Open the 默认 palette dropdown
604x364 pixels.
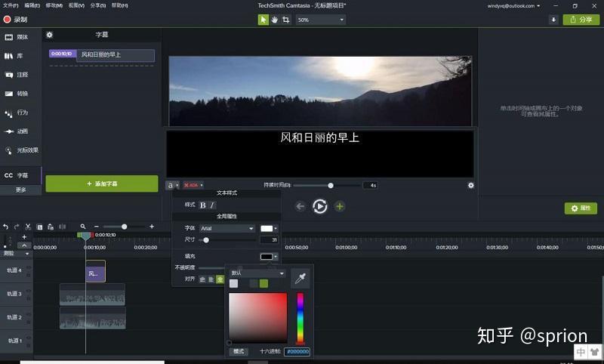pyautogui.click(x=257, y=273)
